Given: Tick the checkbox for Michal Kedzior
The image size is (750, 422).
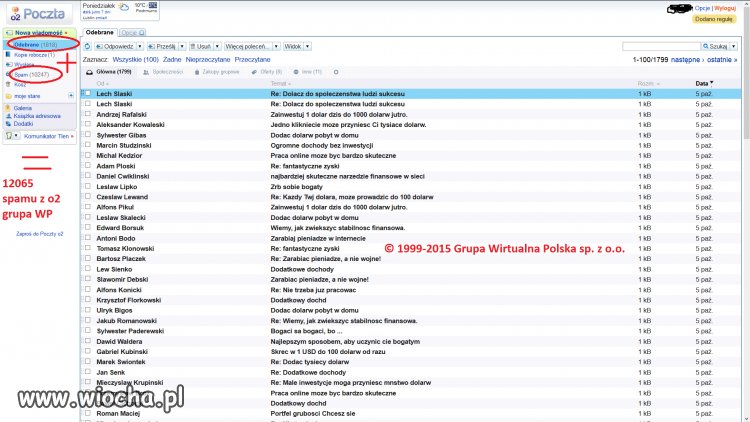Looking at the screenshot, I should tap(88, 155).
